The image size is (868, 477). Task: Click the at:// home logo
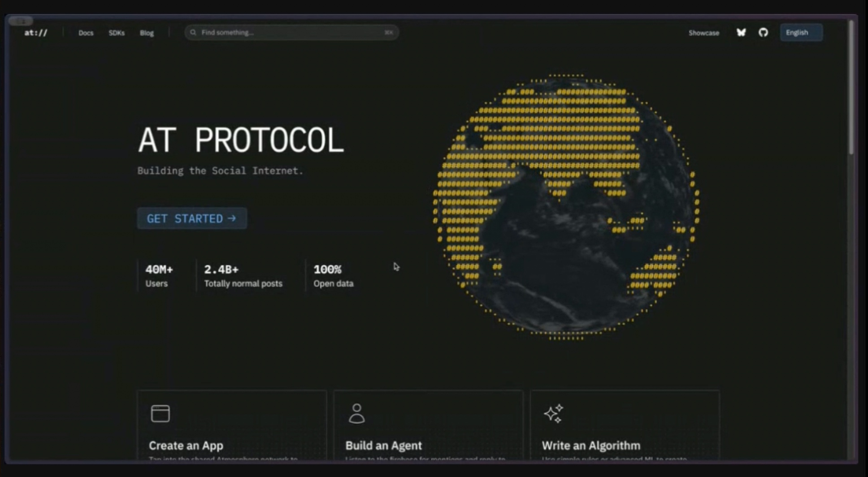(x=36, y=33)
